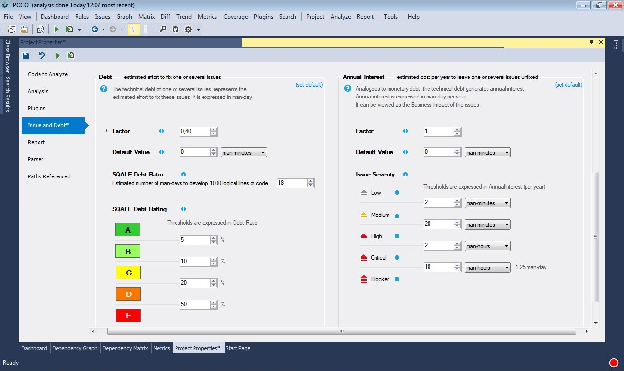
Task: Open the Navigate Back history dropdown arrow
Action: pyautogui.click(x=103, y=29)
